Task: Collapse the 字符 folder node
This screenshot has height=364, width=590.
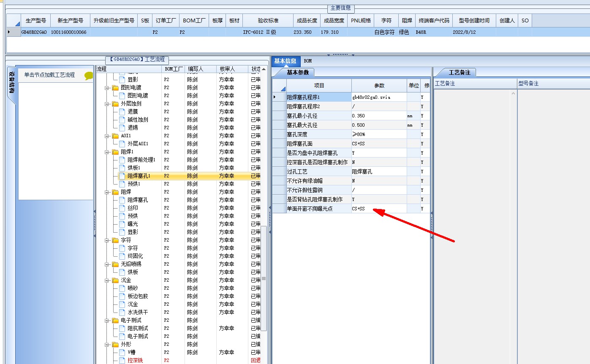Action: pos(107,240)
